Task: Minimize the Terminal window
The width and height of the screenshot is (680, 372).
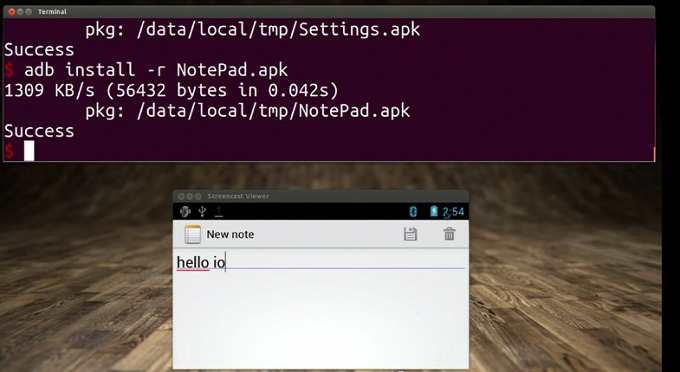Action: pos(20,12)
